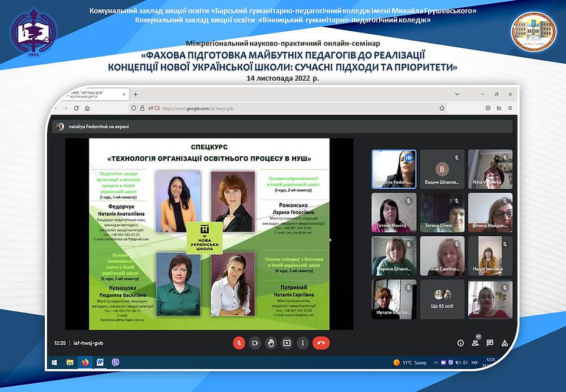Viewport: 566px width, 392px height.
Task: Click the Firefox taskbar icon
Action: tap(85, 363)
